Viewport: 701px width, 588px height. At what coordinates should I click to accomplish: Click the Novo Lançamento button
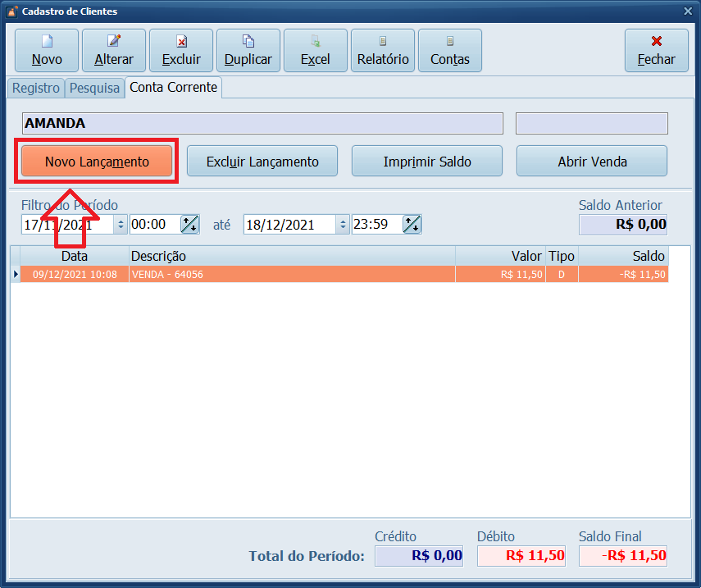[x=97, y=162]
